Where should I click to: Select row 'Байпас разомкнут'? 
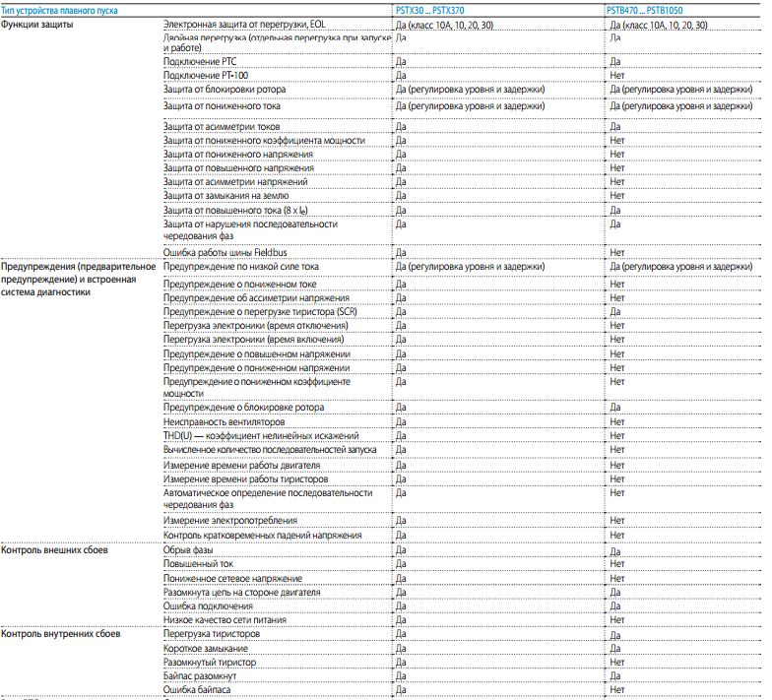200,675
